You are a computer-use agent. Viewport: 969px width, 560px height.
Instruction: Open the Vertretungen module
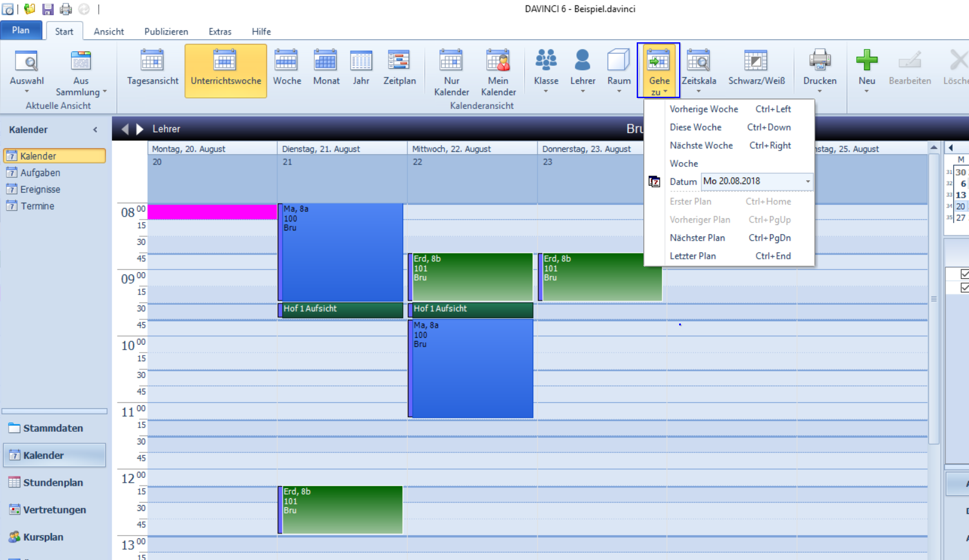point(54,510)
